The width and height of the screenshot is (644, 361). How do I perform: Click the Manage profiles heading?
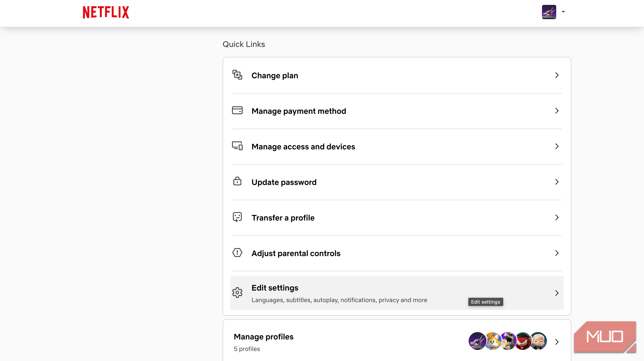264,337
